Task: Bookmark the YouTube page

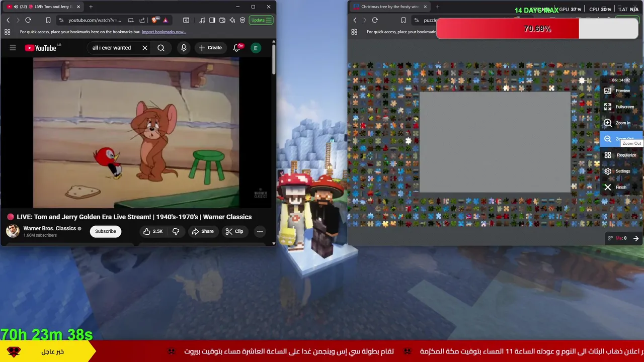Action: pyautogui.click(x=48, y=20)
